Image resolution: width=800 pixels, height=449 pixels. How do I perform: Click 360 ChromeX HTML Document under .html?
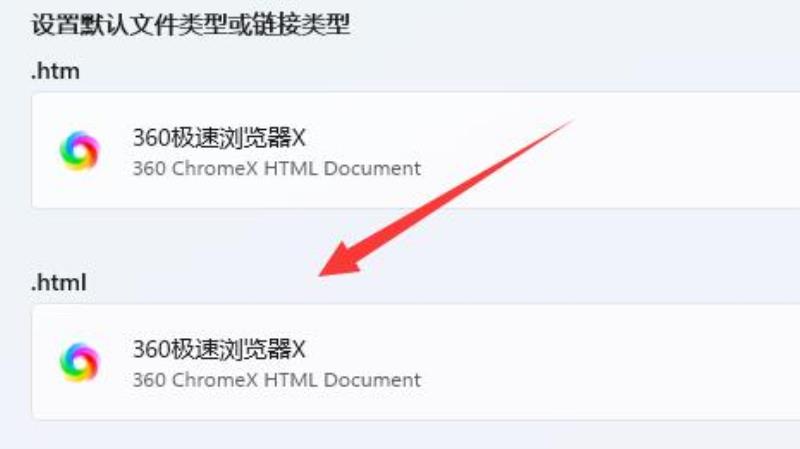[x=277, y=380]
